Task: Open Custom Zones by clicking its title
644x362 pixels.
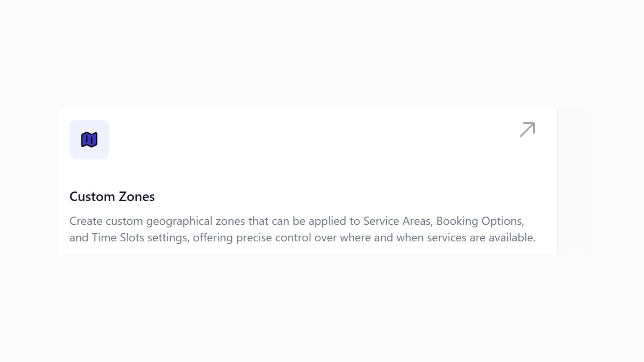Action: pyautogui.click(x=112, y=197)
